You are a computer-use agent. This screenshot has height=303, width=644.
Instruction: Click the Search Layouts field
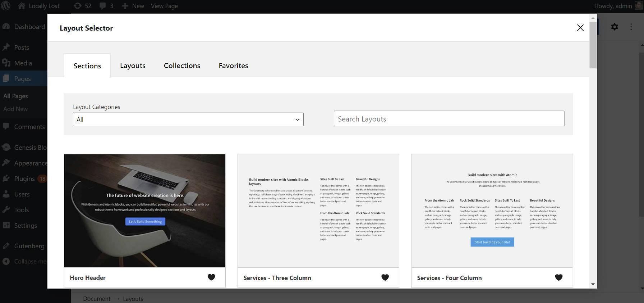tap(449, 119)
